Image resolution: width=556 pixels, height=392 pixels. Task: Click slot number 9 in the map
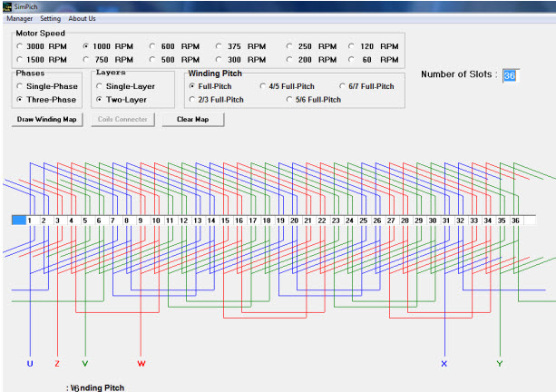coord(141,220)
